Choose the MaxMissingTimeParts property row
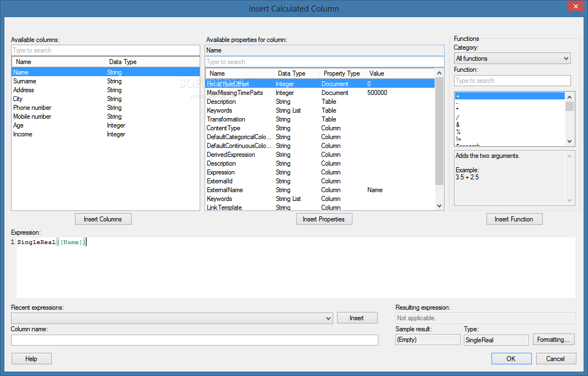The height and width of the screenshot is (376, 588). click(235, 93)
